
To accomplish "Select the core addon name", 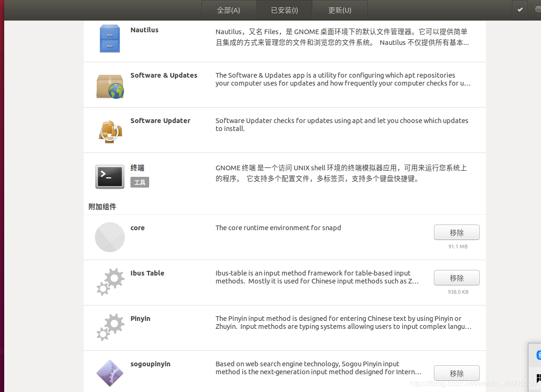I will click(137, 228).
